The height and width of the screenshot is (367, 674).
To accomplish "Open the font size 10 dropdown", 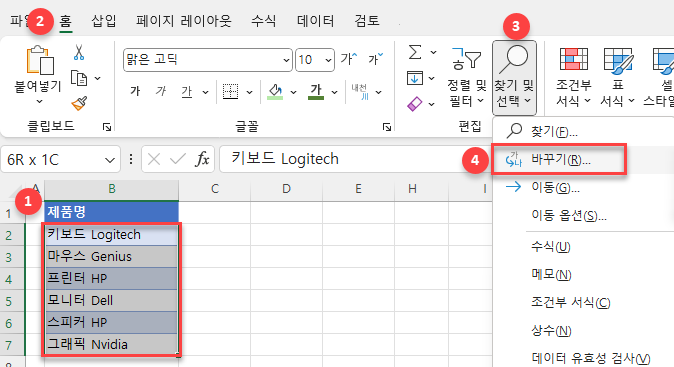I will click(x=328, y=60).
